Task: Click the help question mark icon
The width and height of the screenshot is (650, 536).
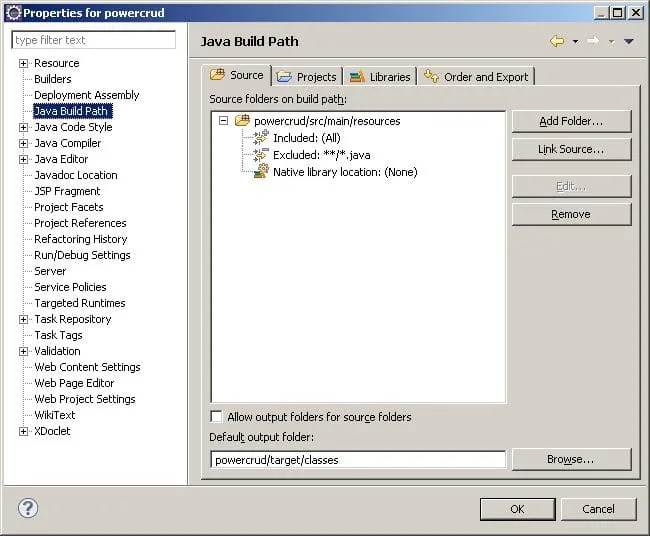Action: pyautogui.click(x=28, y=508)
